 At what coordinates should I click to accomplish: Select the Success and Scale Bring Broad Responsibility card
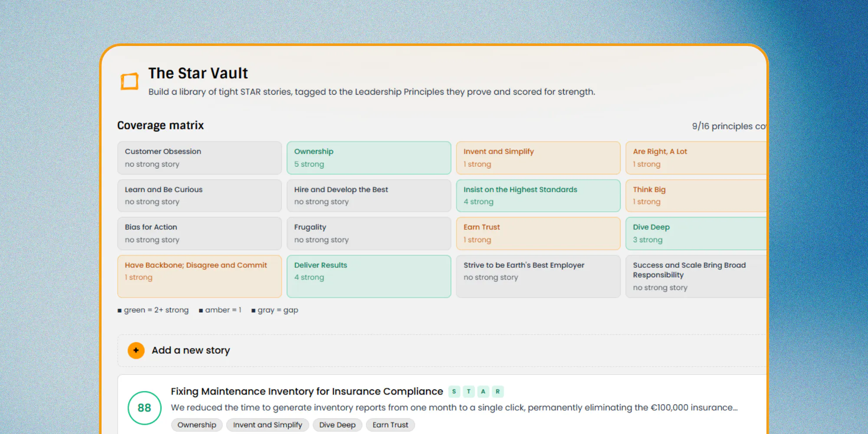click(696, 276)
